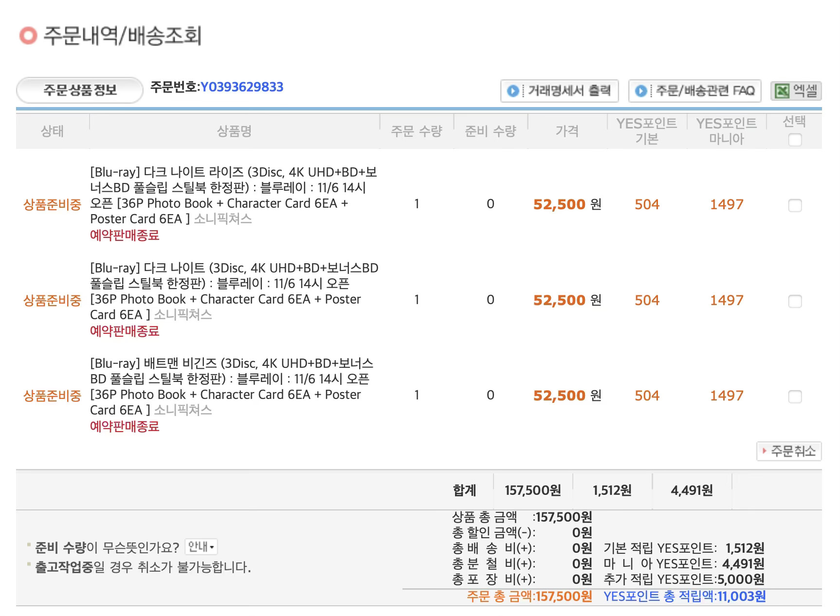Click the Excel export icon button
This screenshot has width=840, height=616.
[x=795, y=91]
